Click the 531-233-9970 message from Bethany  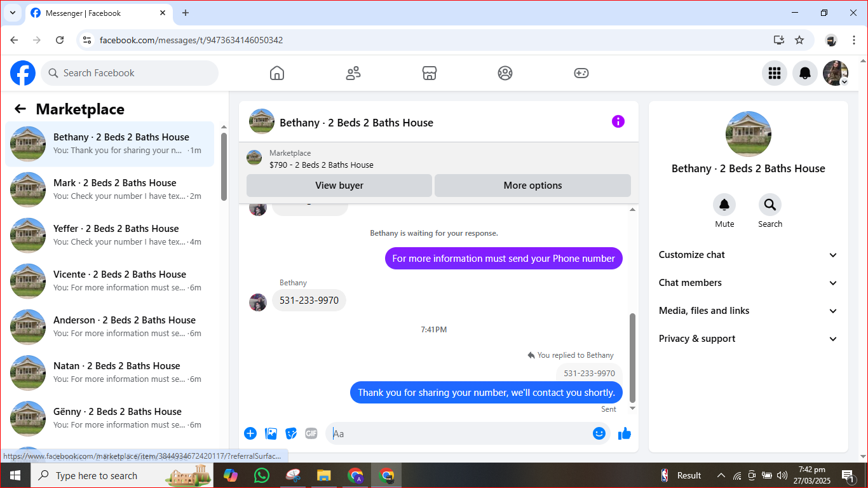[x=309, y=301]
